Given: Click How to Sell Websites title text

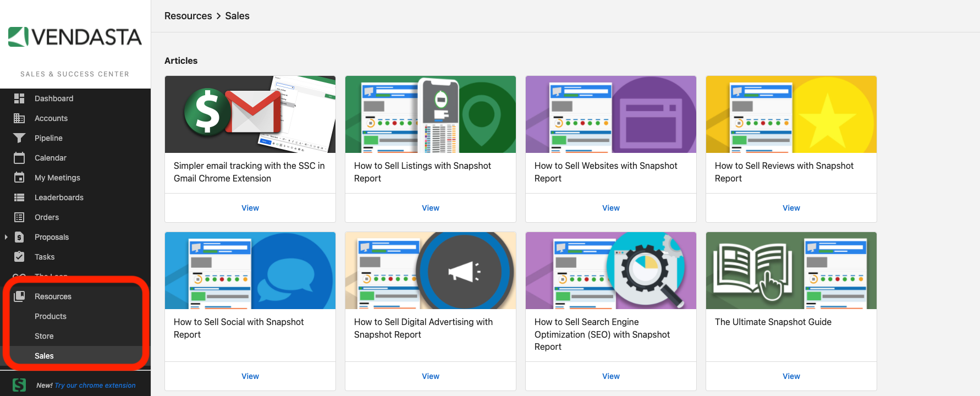Looking at the screenshot, I should click(x=605, y=172).
